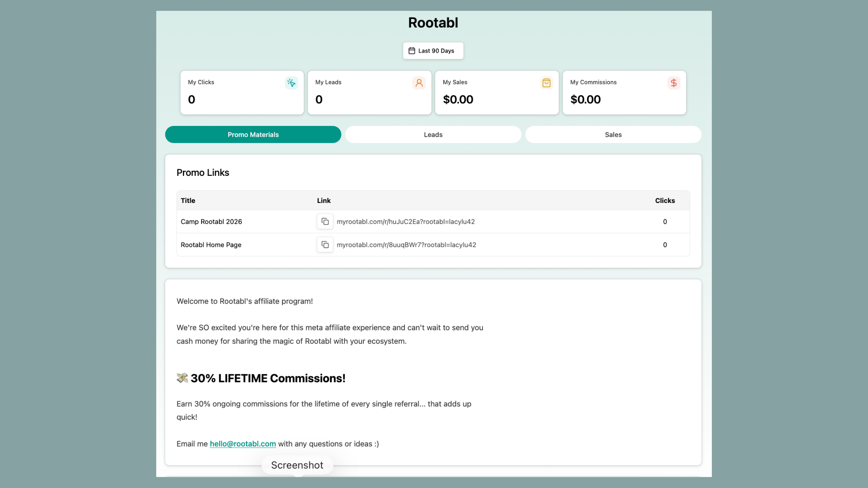Click the Clicks column header
Screen dimensions: 868x488
click(665, 200)
